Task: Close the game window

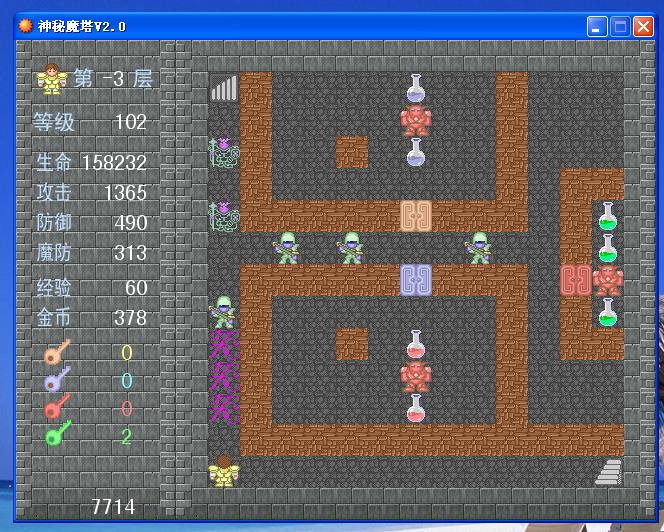Action: click(x=643, y=27)
